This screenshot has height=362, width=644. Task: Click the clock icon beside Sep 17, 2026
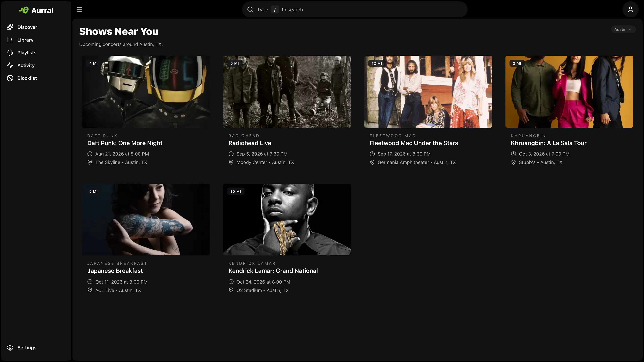coord(372,154)
